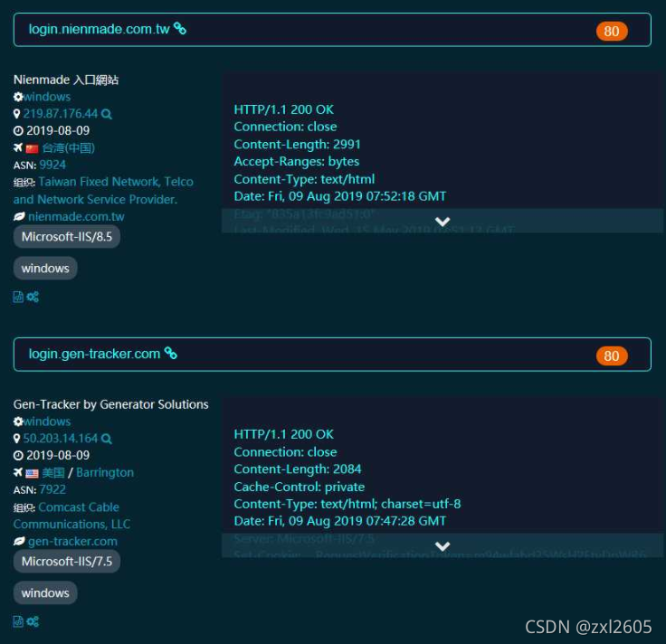Image resolution: width=666 pixels, height=644 pixels.
Task: Click magnifier icon next to 219.87.176.44
Action: point(107,114)
